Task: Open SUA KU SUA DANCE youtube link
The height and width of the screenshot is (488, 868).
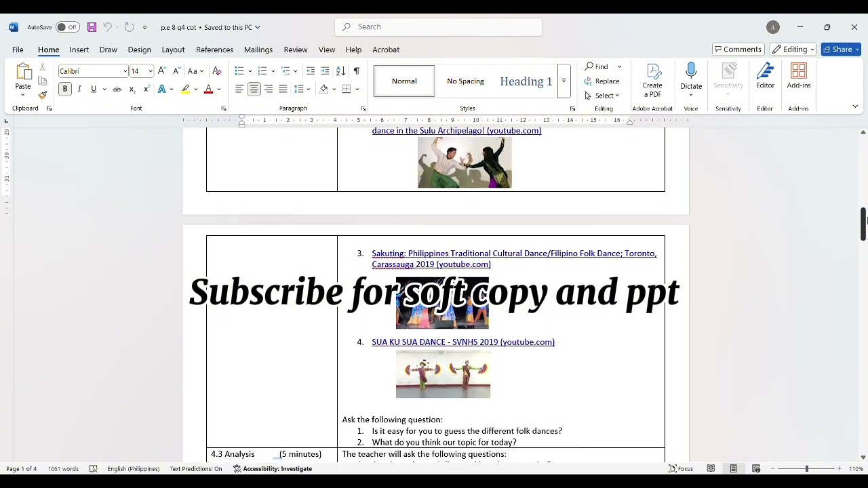Action: click(463, 342)
